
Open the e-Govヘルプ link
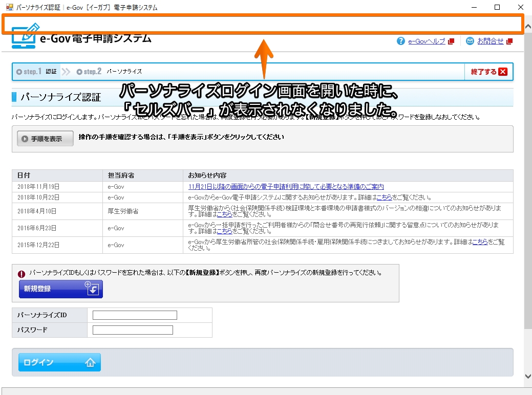pos(427,41)
